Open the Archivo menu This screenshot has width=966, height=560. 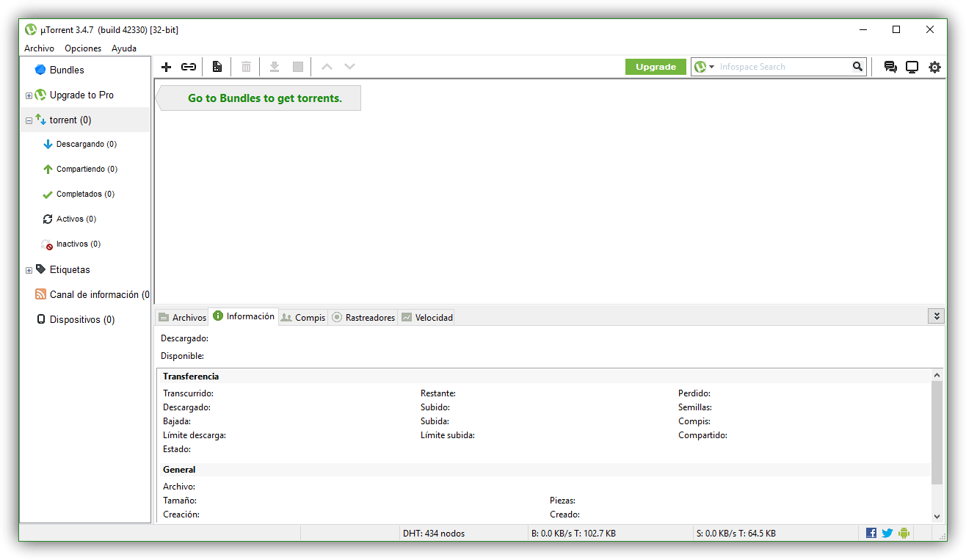39,48
